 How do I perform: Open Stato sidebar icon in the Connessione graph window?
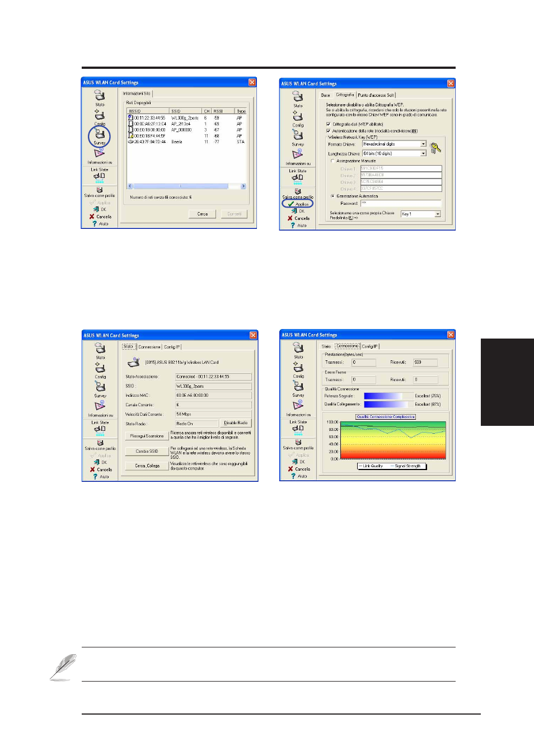(298, 348)
